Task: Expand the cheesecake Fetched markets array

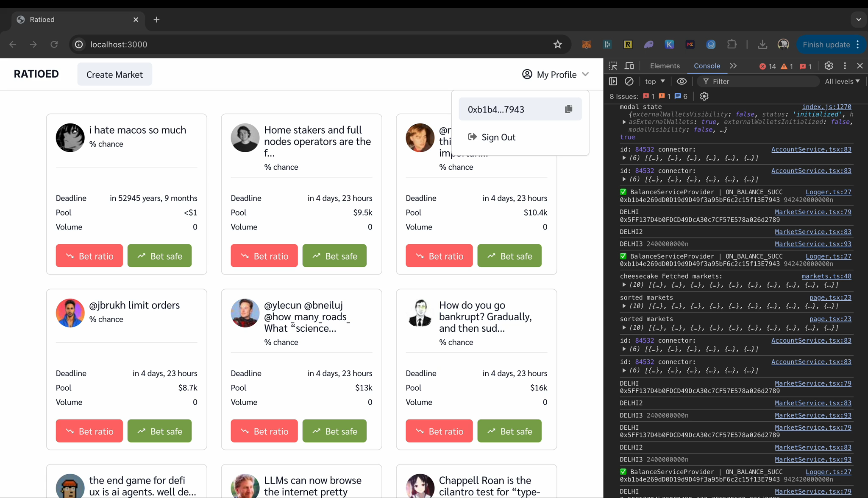Action: [x=624, y=285]
